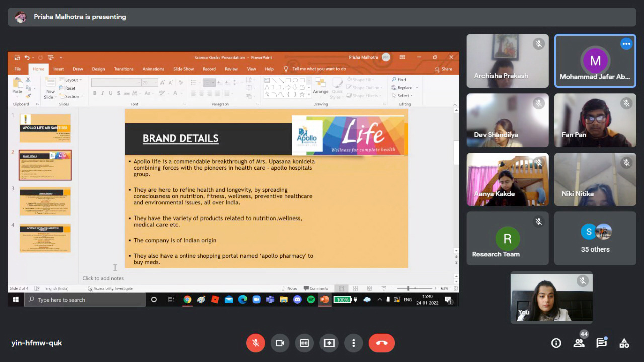Undo the last action in PowerPoint
Screen dimensions: 644x362
(27, 57)
